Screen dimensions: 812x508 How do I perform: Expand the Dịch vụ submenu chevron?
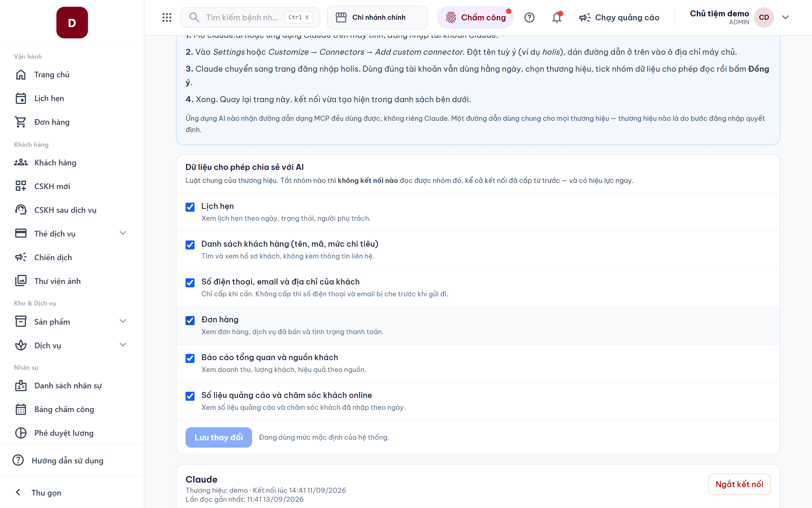coord(123,345)
